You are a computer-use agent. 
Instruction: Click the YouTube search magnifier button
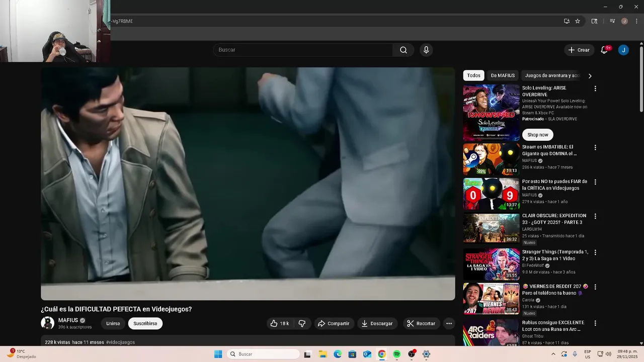(x=404, y=50)
